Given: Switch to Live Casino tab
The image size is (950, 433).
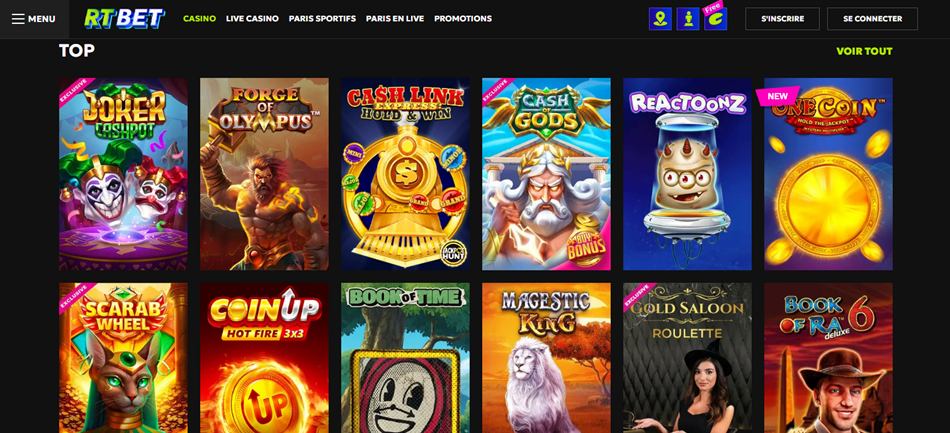Looking at the screenshot, I should [x=252, y=19].
